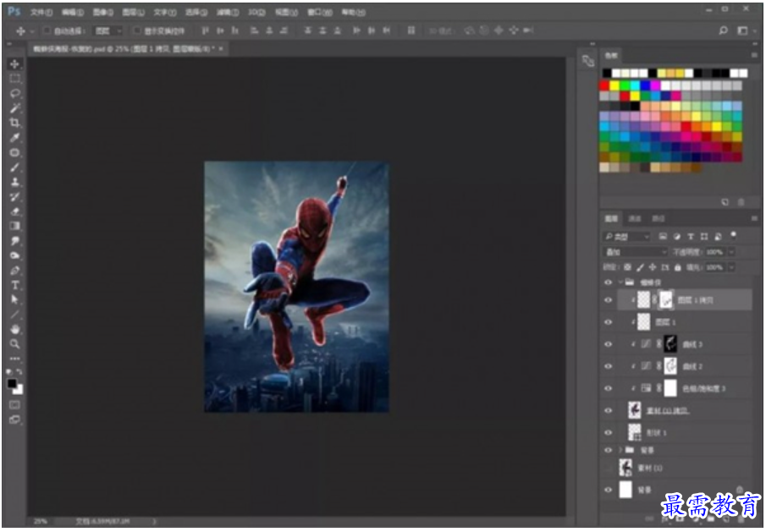Hide the 形状 1 layer
This screenshot has width=766, height=532.
click(609, 432)
